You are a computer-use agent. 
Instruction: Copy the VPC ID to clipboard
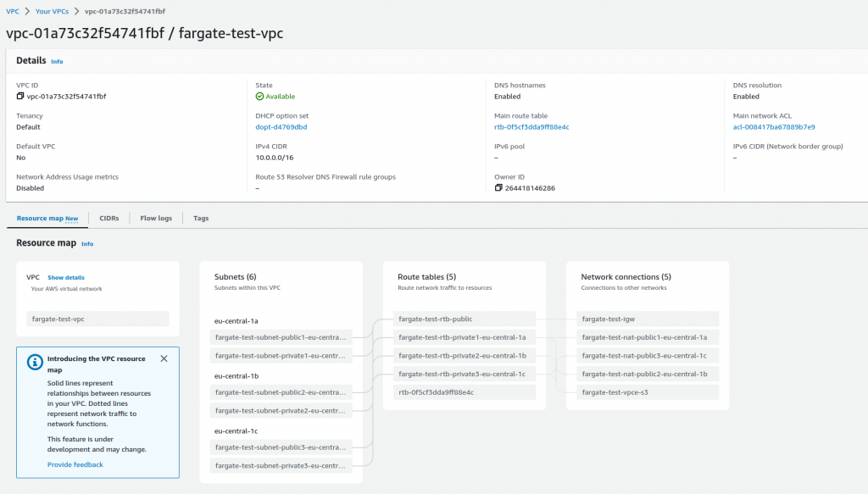[19, 96]
